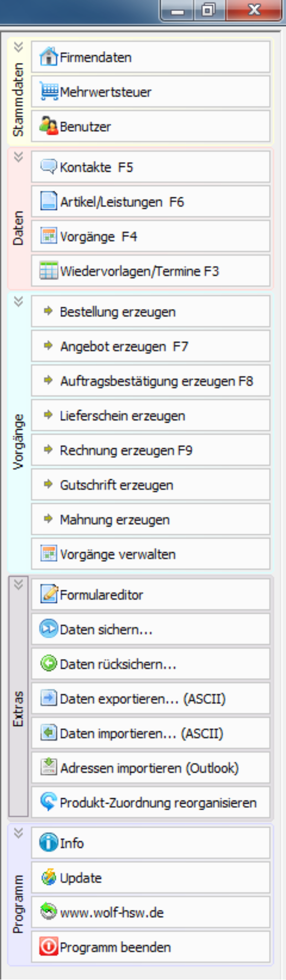The height and width of the screenshot is (980, 286).
Task: Click the Benutzer people icon
Action: pyautogui.click(x=49, y=126)
